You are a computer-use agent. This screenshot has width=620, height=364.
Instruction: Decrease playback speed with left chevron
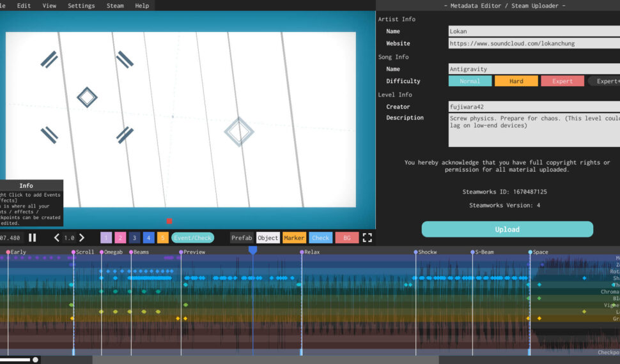pyautogui.click(x=56, y=238)
